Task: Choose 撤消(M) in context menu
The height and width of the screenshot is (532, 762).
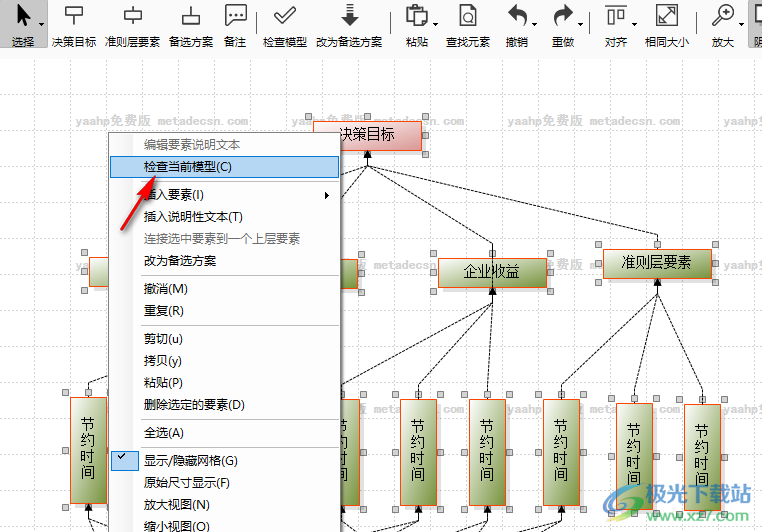Action: pos(224,289)
